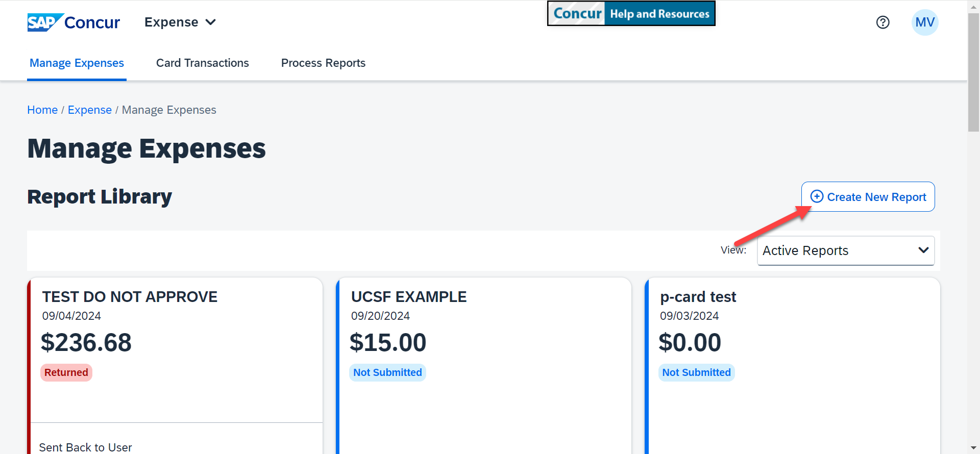The image size is (980, 454).
Task: Open the TEST DO NOT APPROVE report
Action: coord(130,297)
